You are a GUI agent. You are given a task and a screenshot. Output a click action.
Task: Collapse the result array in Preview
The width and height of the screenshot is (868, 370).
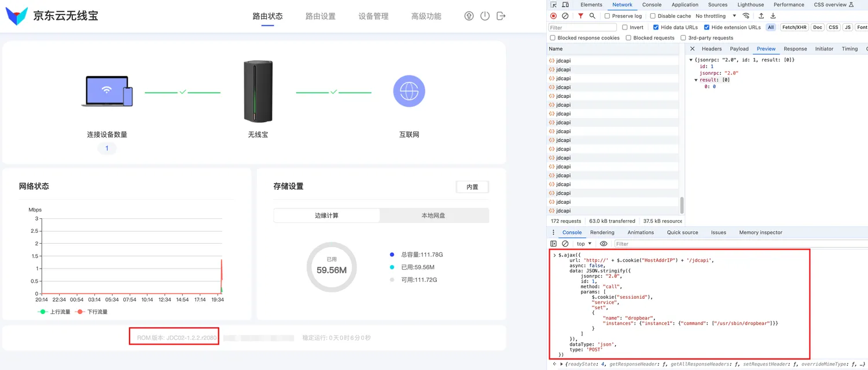[x=697, y=80]
